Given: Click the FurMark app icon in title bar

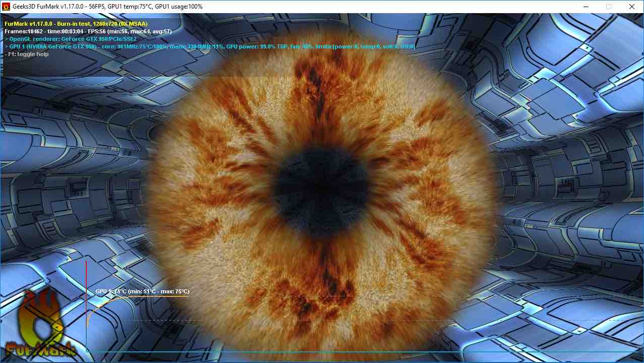Looking at the screenshot, I should pos(7,7).
